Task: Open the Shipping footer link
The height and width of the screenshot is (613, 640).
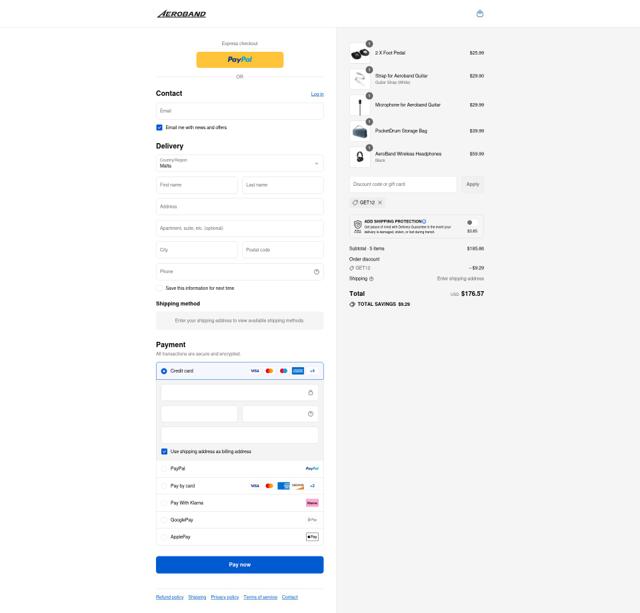Action: point(197,597)
